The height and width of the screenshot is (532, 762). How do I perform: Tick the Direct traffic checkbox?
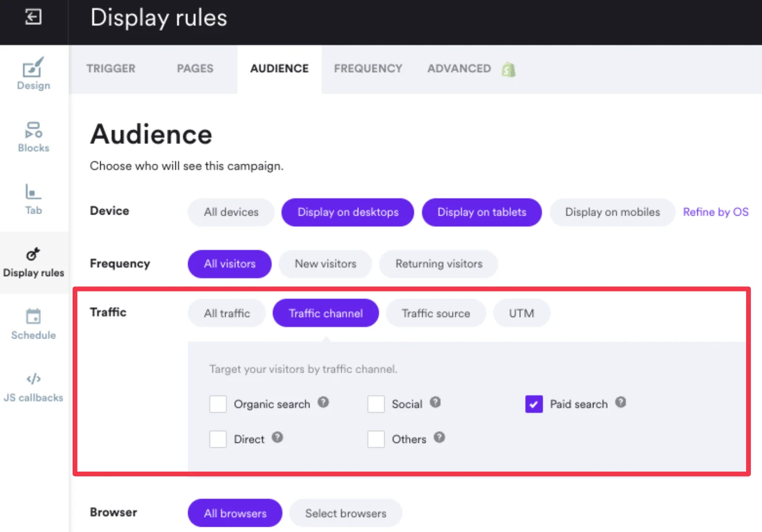pyautogui.click(x=218, y=439)
